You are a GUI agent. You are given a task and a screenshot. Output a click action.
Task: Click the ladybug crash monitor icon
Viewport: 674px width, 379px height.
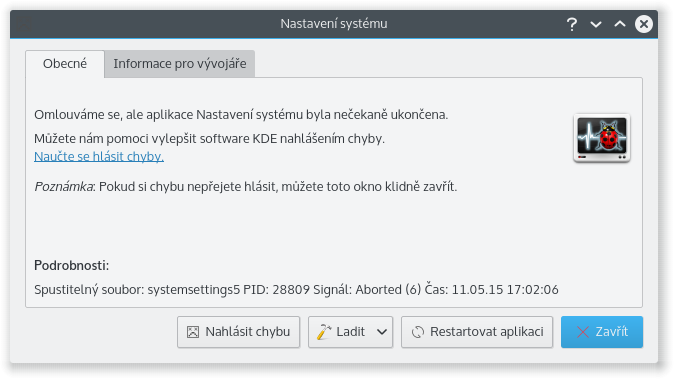[x=602, y=138]
